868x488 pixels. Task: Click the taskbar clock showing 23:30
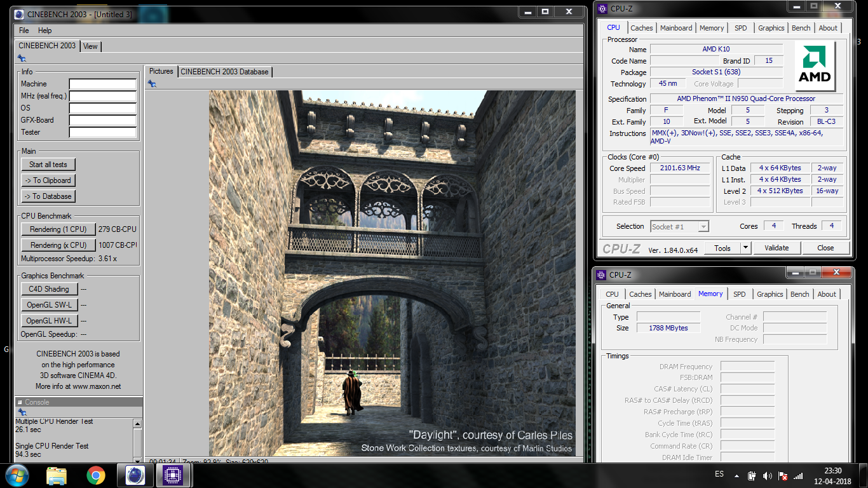click(833, 471)
